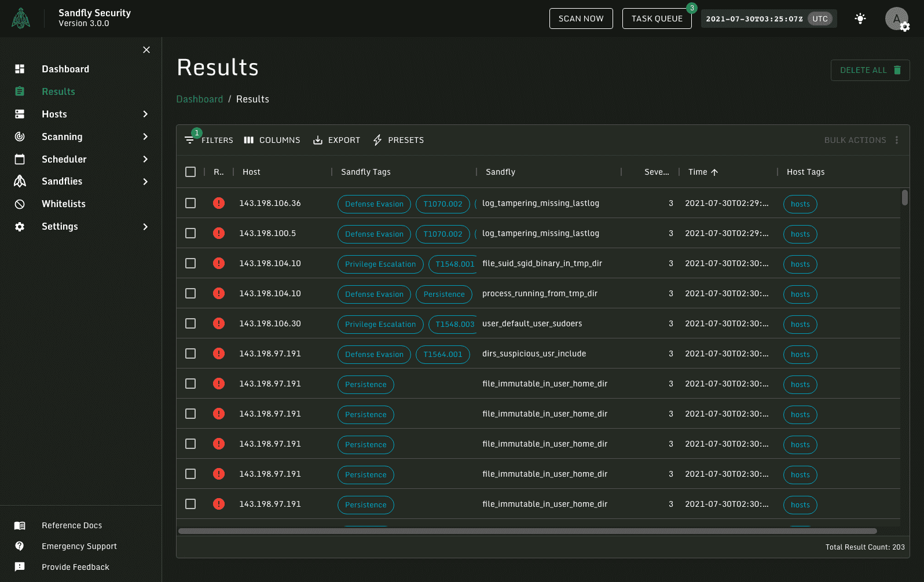Screen dimensions: 924x582
Task: Open Dashboard from the sidebar
Action: tap(65, 69)
